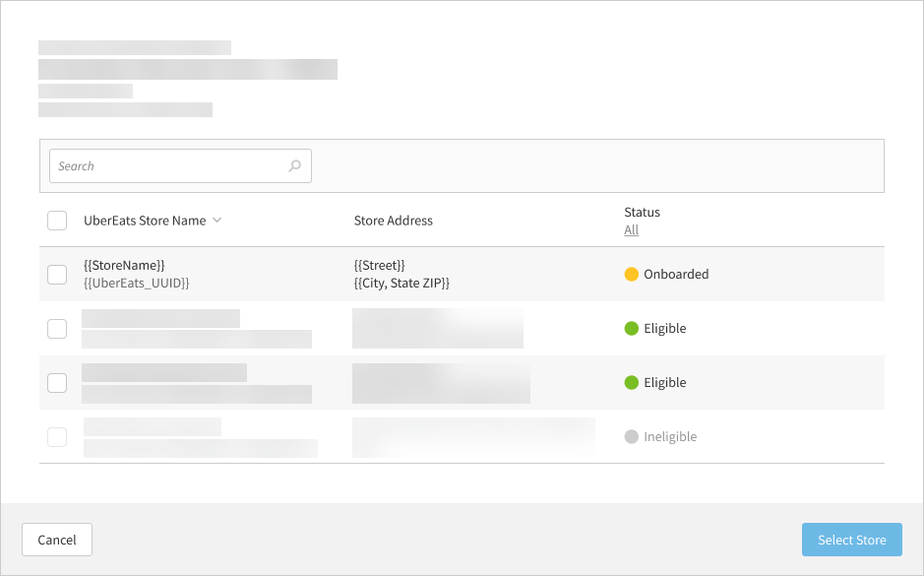
Task: Focus the Search input field
Action: point(167,166)
